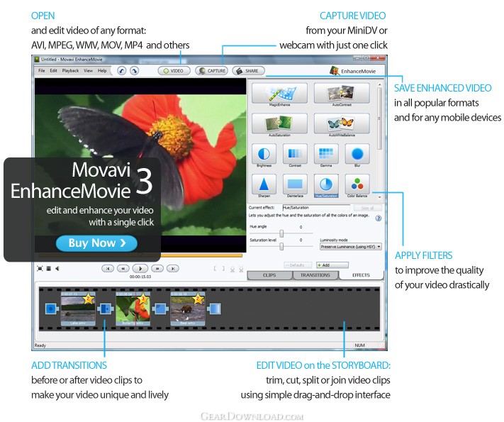504x422 pixels.
Task: Open the File menu
Action: pyautogui.click(x=42, y=71)
